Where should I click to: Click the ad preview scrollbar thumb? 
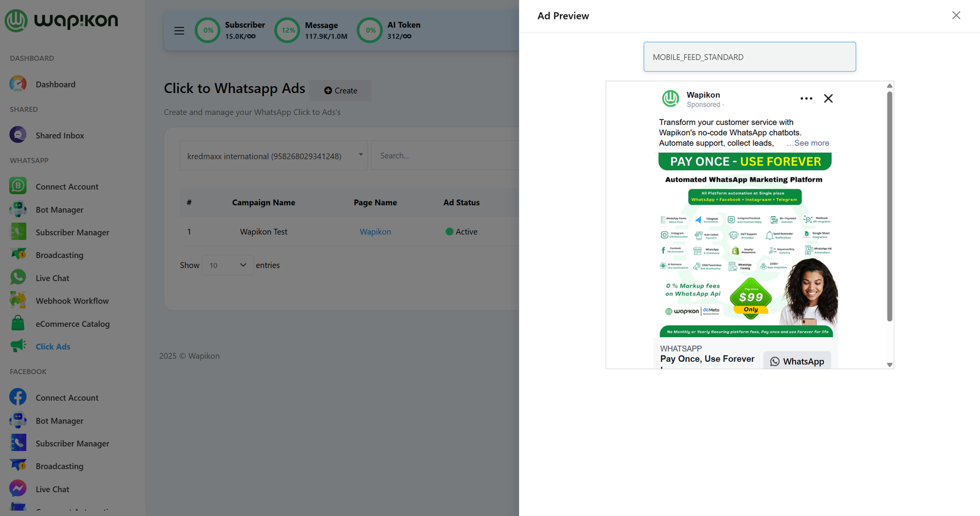click(x=889, y=206)
